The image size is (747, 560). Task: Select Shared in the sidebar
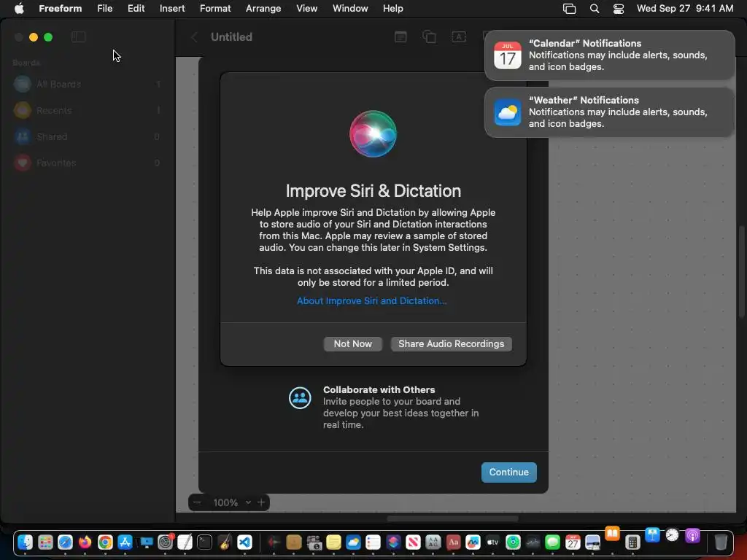88,136
